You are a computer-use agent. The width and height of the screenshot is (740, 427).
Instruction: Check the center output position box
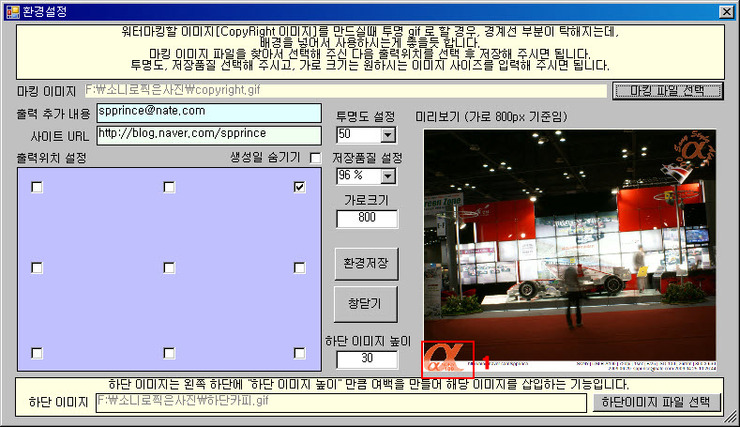tap(169, 268)
